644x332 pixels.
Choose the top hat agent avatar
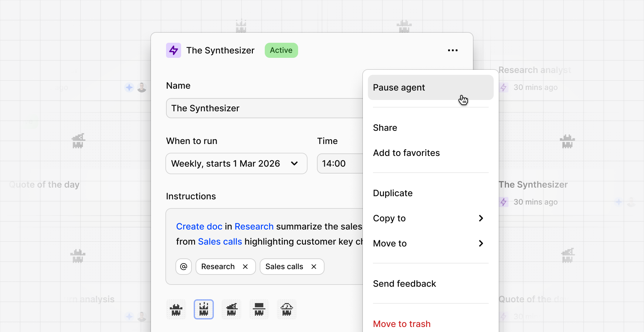(259, 309)
